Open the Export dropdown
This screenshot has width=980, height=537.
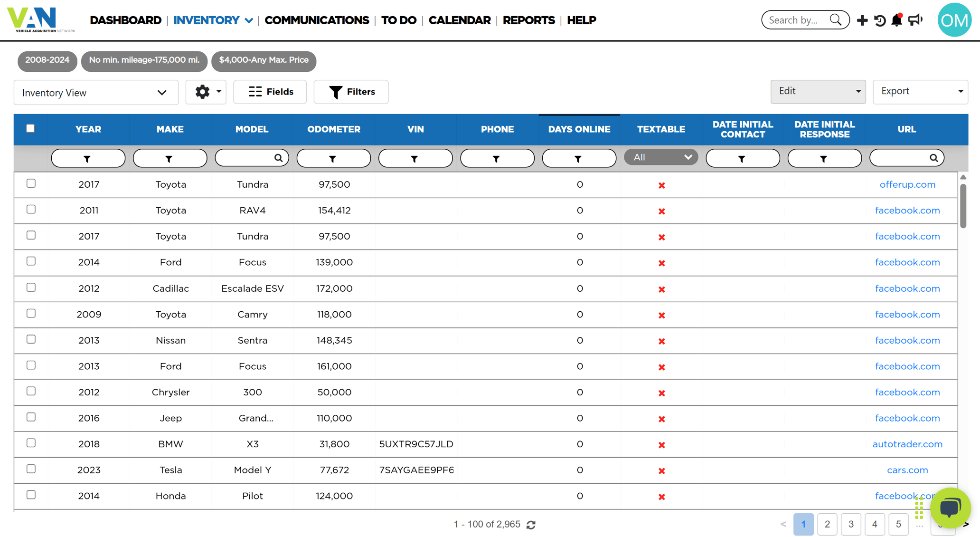[920, 91]
